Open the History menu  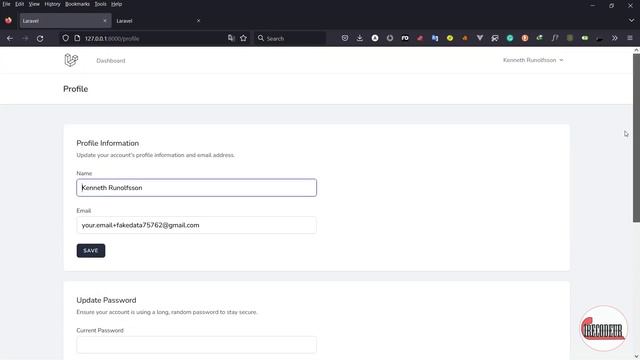coord(52,4)
